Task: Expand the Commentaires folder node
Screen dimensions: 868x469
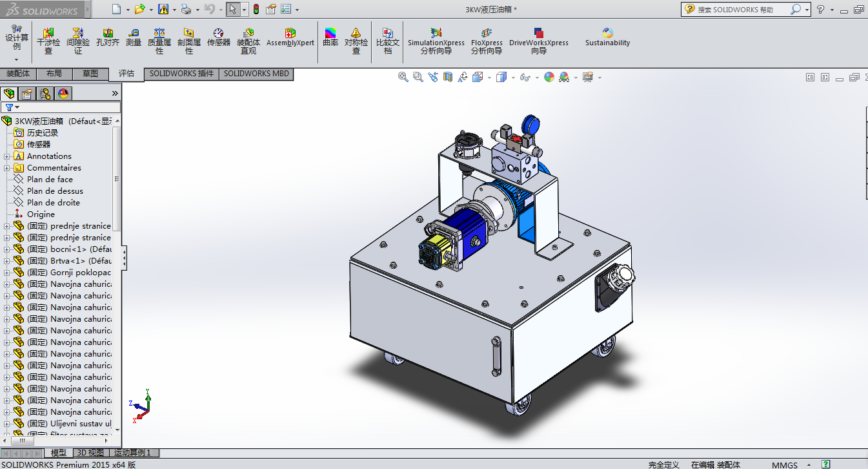Action: (x=6, y=168)
